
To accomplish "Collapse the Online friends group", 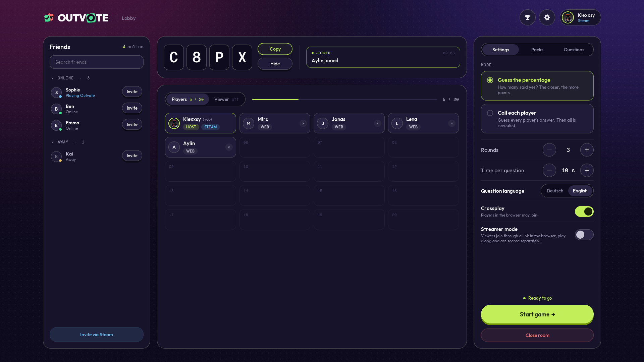I will (x=70, y=78).
